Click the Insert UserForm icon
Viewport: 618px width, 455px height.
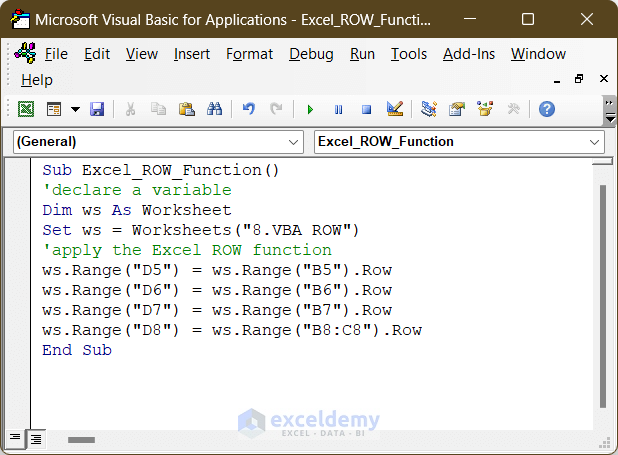pyautogui.click(x=54, y=109)
